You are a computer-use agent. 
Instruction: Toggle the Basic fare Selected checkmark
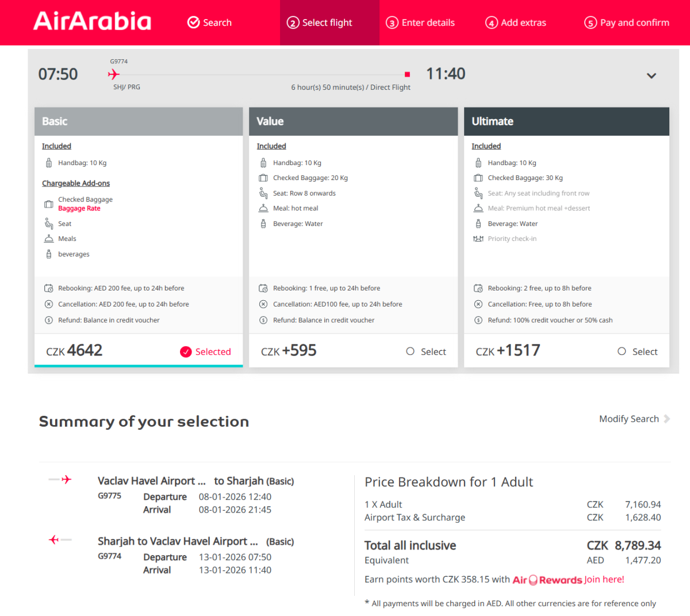click(x=186, y=352)
